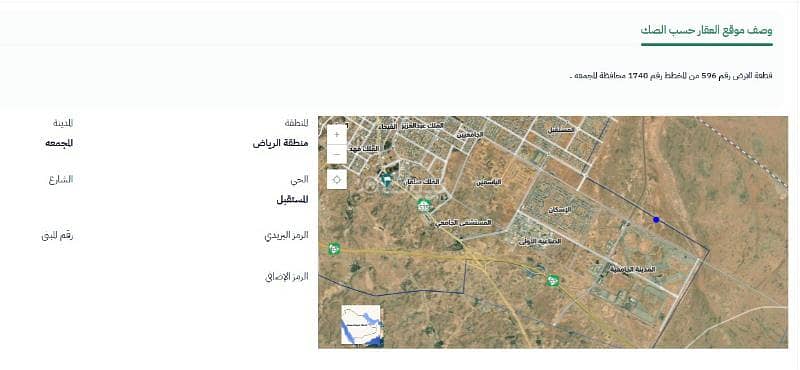Click green road shield southwest of المدينة الجامعية
The width and height of the screenshot is (800, 370).
(552, 280)
